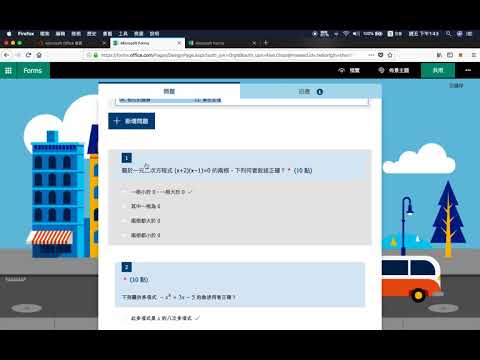
Task: Open the 書籤 menu in the menu bar
Action: tap(107, 34)
